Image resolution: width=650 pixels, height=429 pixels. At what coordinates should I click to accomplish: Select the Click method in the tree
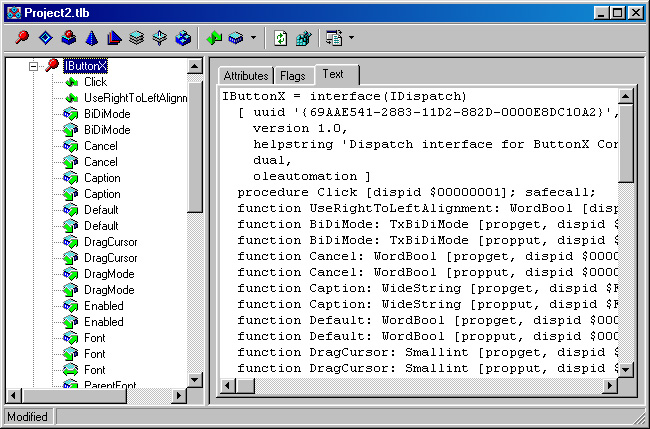95,82
